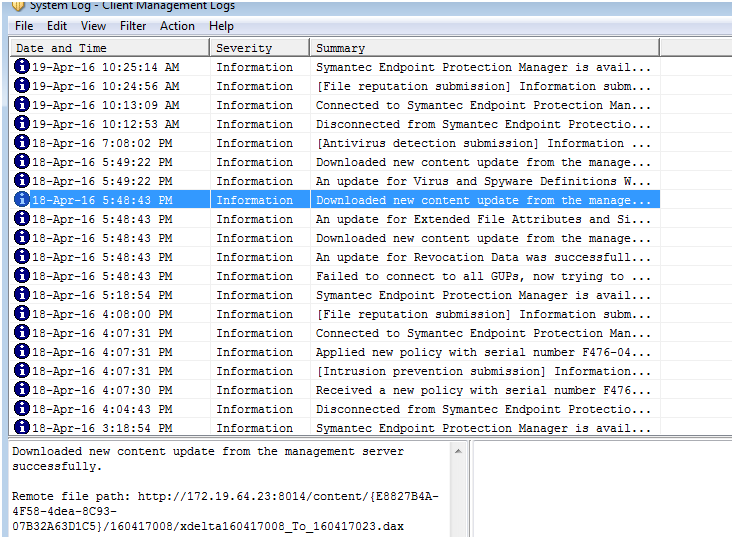This screenshot has width=734, height=539.
Task: Select 'Disconnected from Symantec' summary at 10:12:53 AM
Action: pyautogui.click(x=483, y=124)
